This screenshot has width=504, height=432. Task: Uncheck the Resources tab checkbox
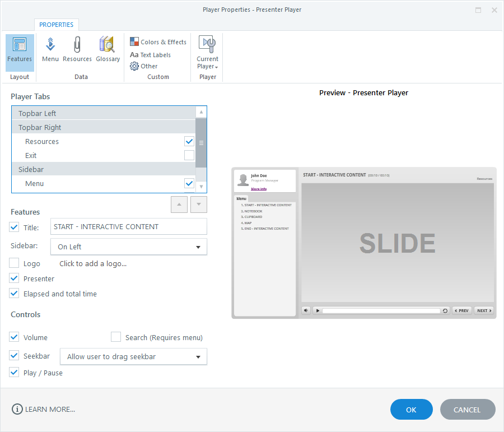[189, 141]
